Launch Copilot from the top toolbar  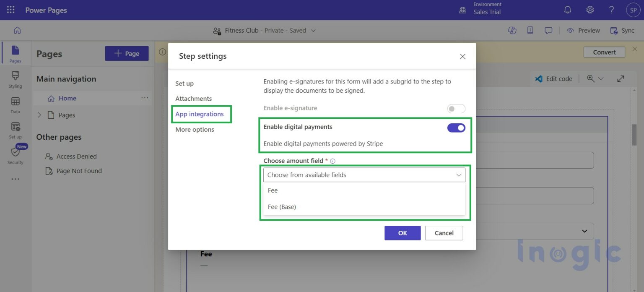click(x=512, y=30)
